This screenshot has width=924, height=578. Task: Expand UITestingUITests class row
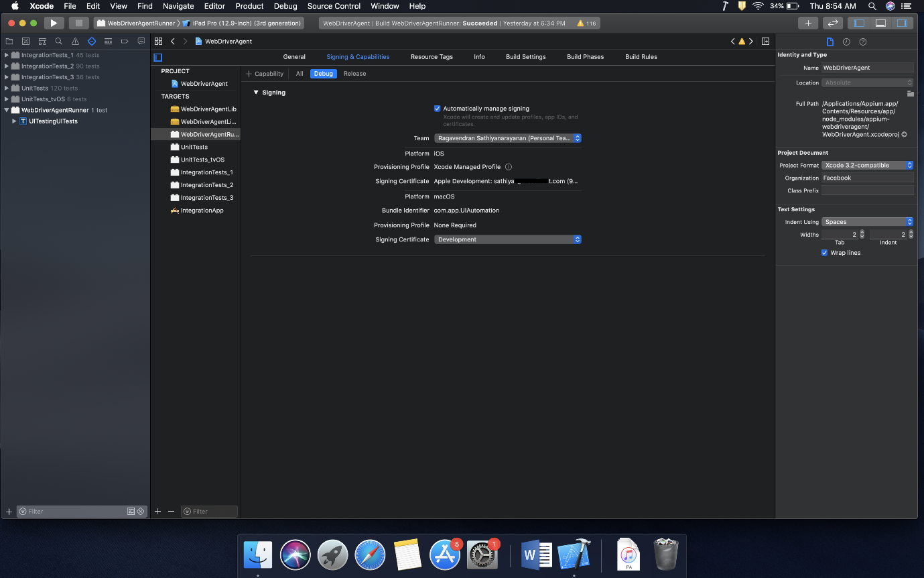[14, 121]
